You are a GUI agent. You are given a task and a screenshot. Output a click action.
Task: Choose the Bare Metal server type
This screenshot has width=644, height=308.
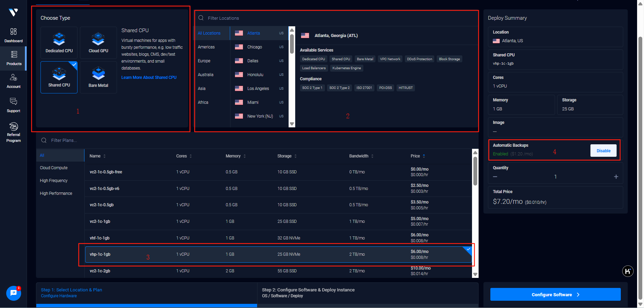pyautogui.click(x=98, y=77)
